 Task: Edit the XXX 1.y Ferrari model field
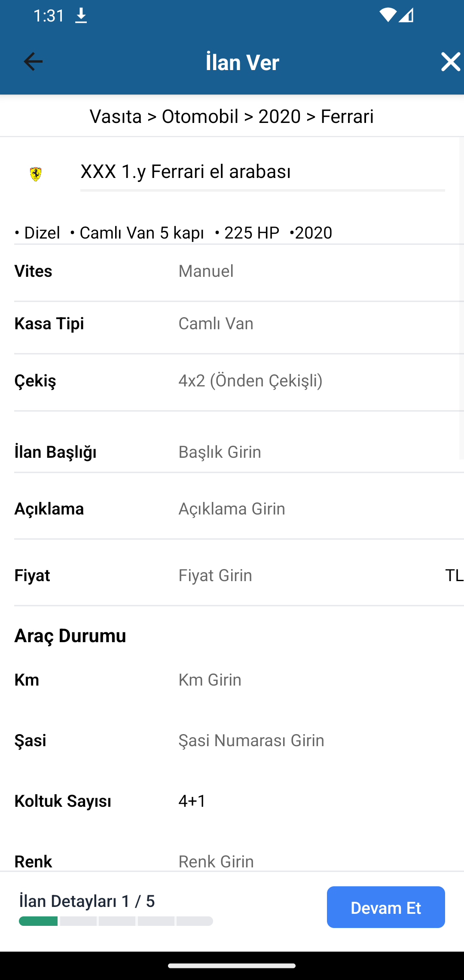pyautogui.click(x=262, y=172)
